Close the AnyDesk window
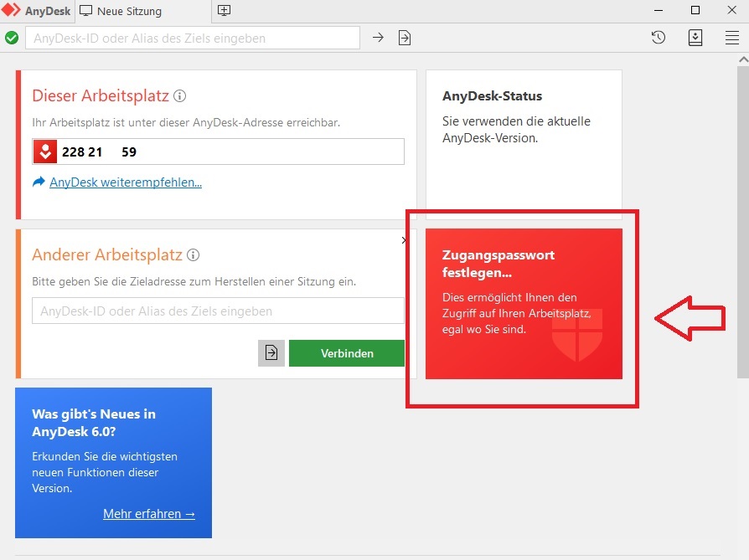This screenshot has width=749, height=560. [x=731, y=11]
